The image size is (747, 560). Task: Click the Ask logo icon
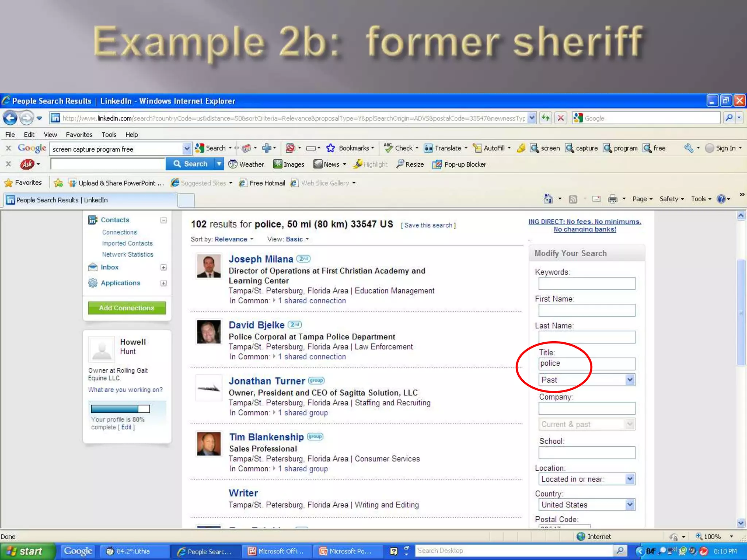pyautogui.click(x=27, y=164)
